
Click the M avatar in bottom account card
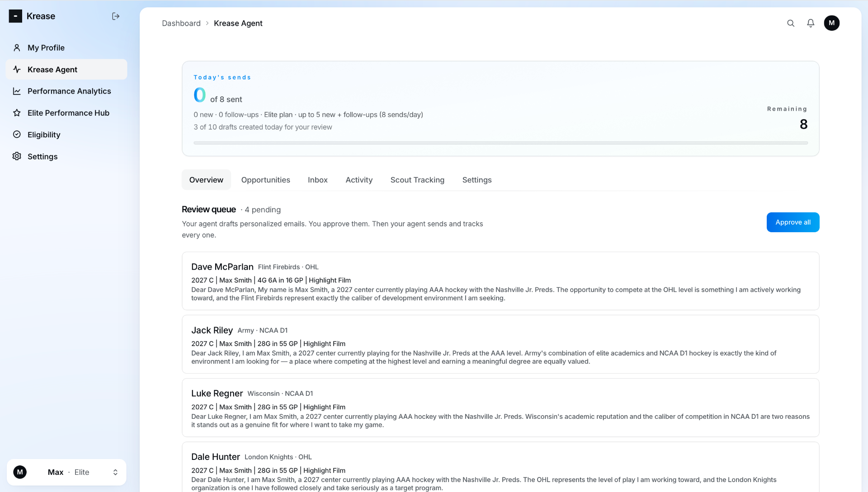pos(20,472)
